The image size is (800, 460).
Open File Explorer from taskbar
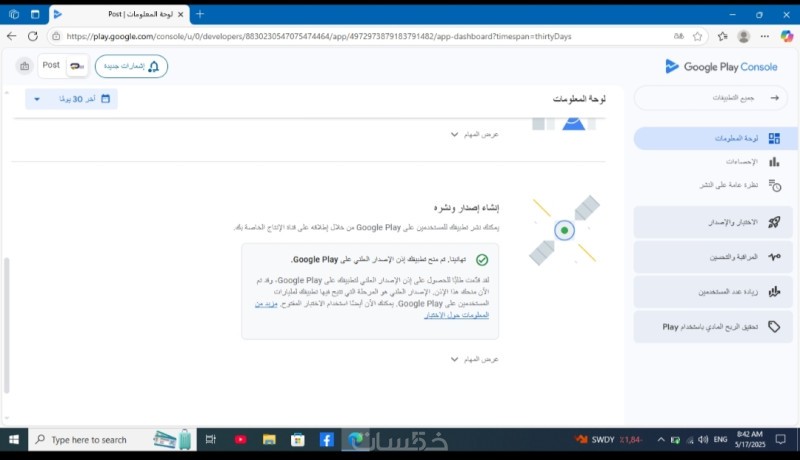point(269,440)
